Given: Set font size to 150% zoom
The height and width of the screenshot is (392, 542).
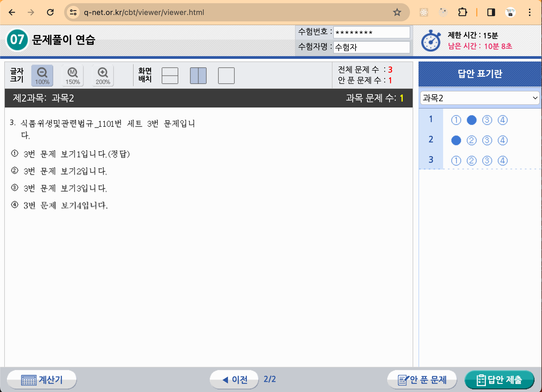Looking at the screenshot, I should coord(73,76).
